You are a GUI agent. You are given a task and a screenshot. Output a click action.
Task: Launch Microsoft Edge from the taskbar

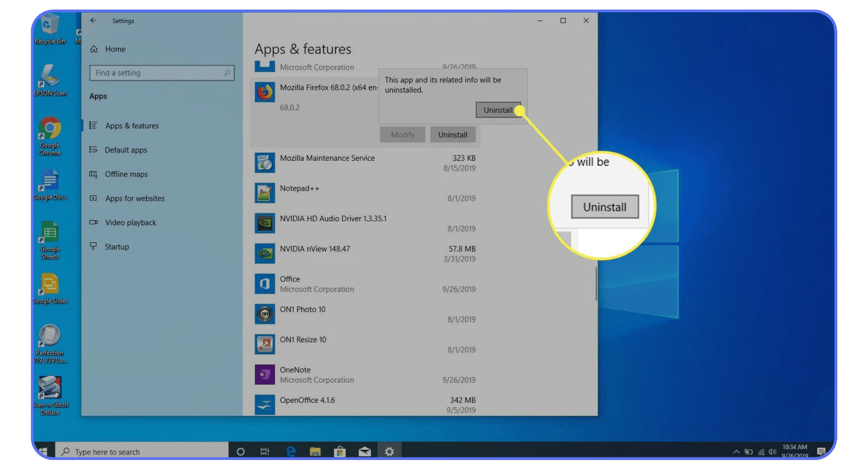291,451
